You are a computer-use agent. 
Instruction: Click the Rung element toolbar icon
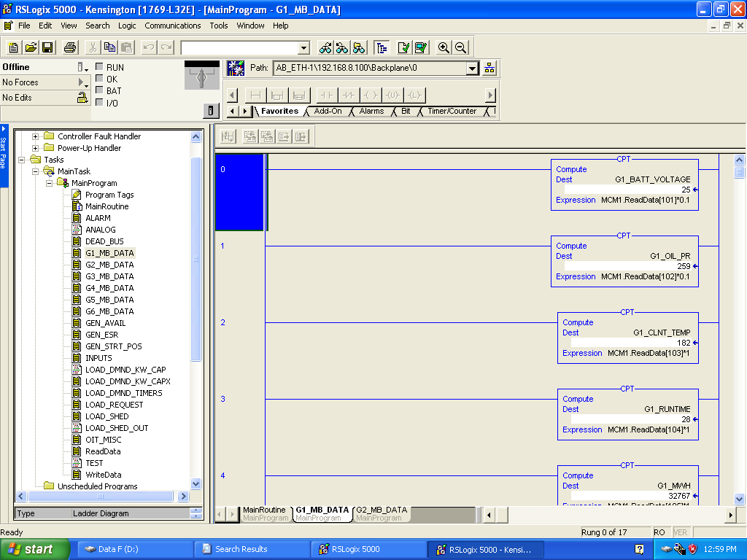point(255,96)
